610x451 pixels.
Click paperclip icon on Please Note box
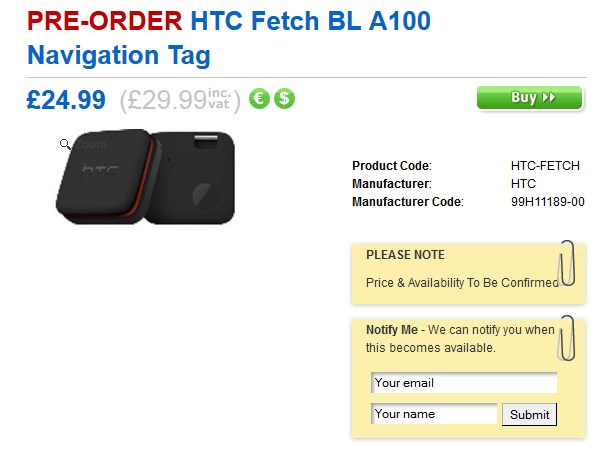pos(569,263)
